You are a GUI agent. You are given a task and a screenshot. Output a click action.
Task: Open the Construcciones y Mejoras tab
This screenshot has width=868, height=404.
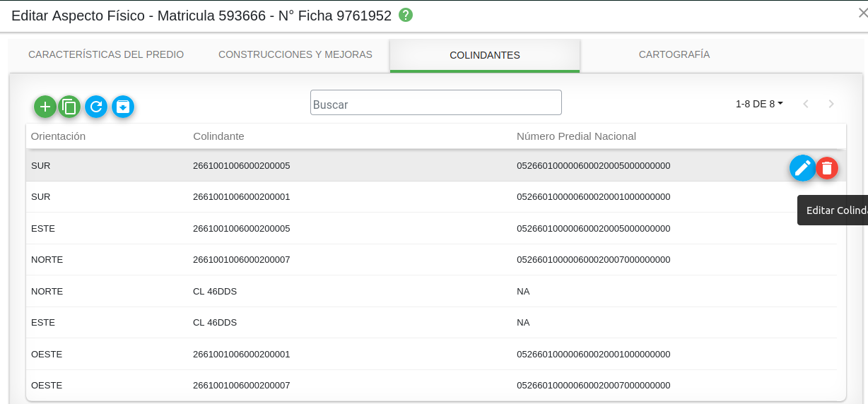click(295, 54)
